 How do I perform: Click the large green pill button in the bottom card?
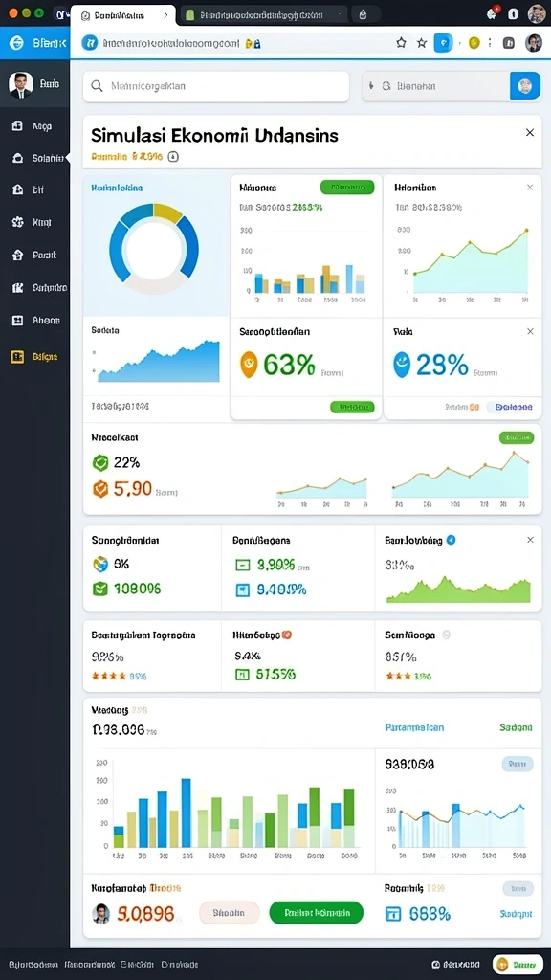pyautogui.click(x=316, y=912)
